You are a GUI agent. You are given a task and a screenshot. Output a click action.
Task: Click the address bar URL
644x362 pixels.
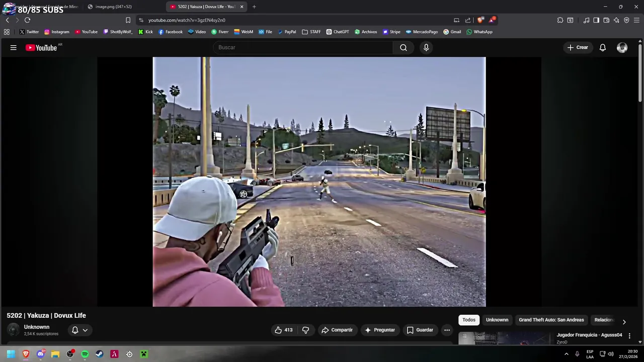187,20
